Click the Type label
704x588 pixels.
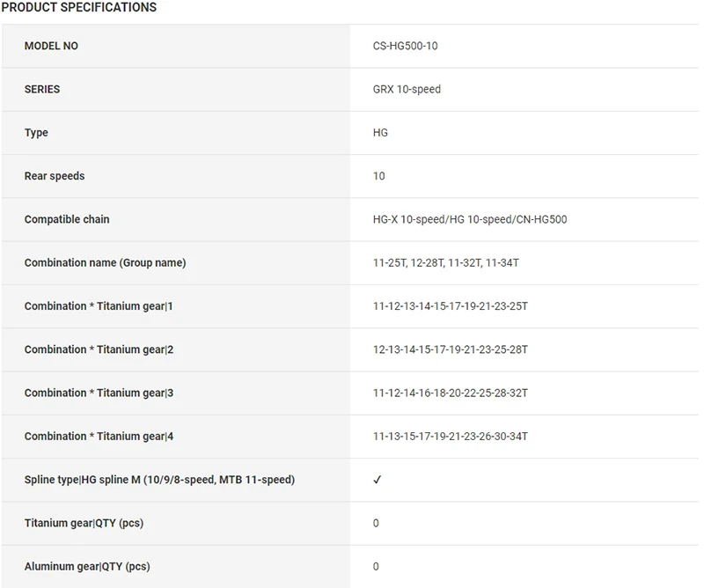click(x=36, y=133)
